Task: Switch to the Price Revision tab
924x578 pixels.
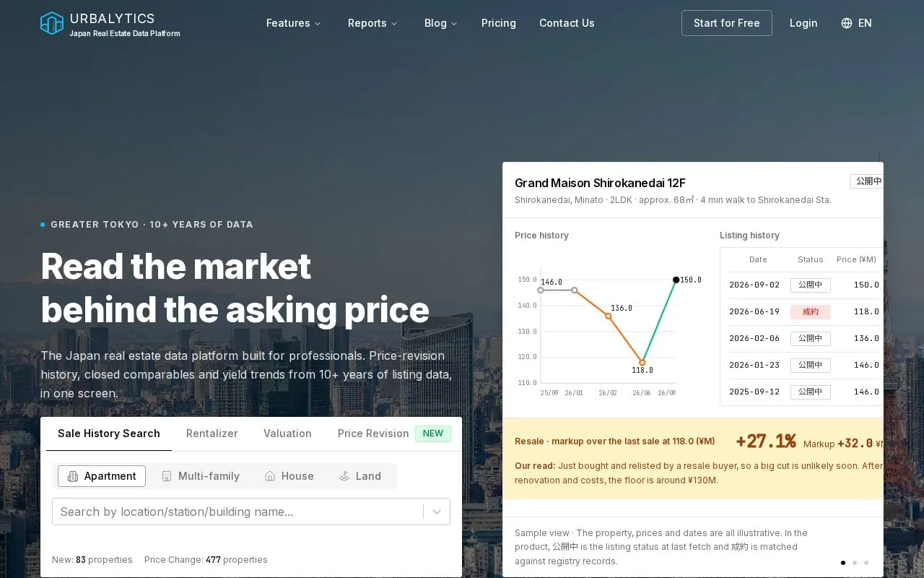Action: (394, 433)
